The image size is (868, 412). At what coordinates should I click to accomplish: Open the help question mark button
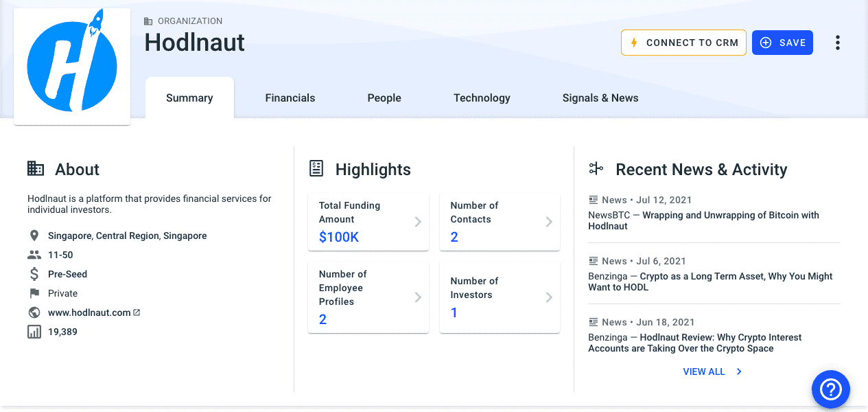(x=830, y=389)
